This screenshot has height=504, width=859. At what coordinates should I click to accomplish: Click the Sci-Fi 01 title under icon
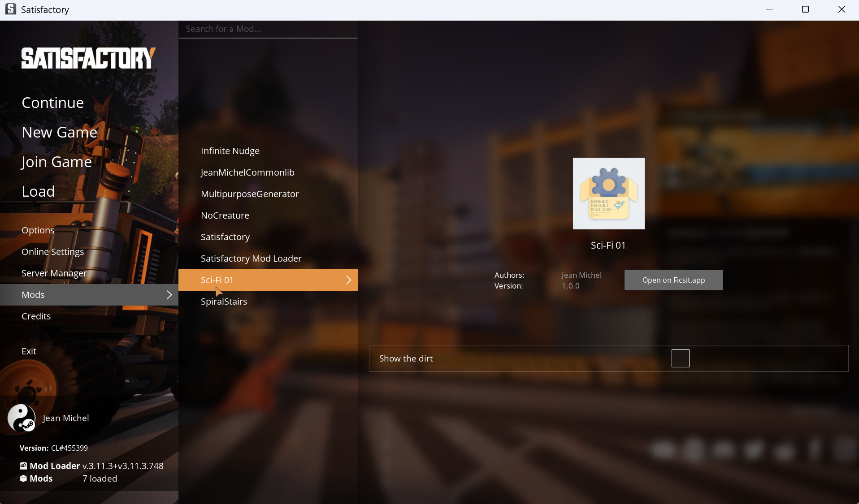608,246
